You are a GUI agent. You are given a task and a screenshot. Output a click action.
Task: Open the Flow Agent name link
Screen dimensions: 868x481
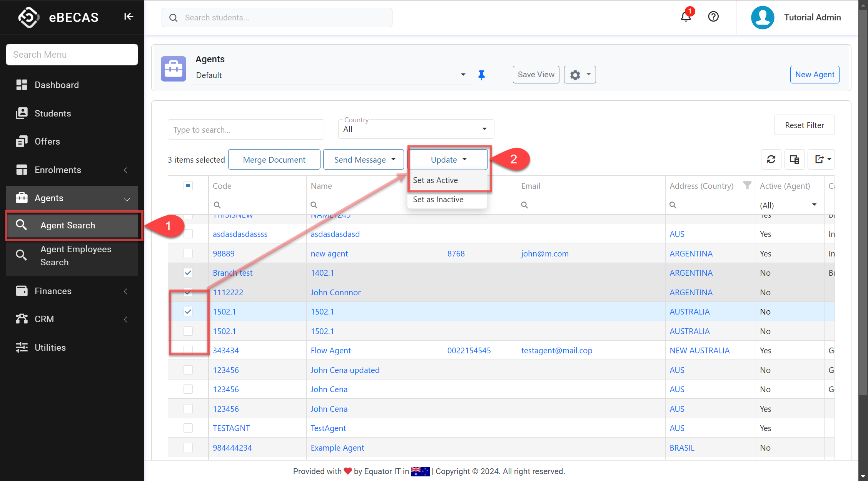coord(331,350)
